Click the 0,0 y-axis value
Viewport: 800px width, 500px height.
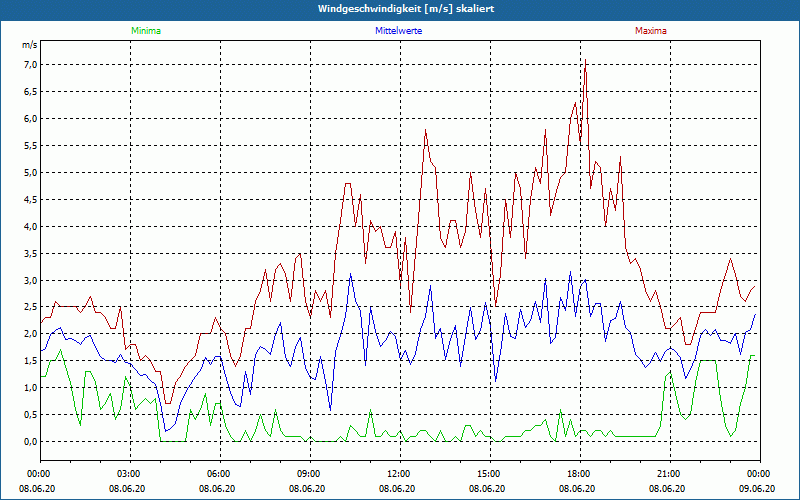pyautogui.click(x=31, y=442)
